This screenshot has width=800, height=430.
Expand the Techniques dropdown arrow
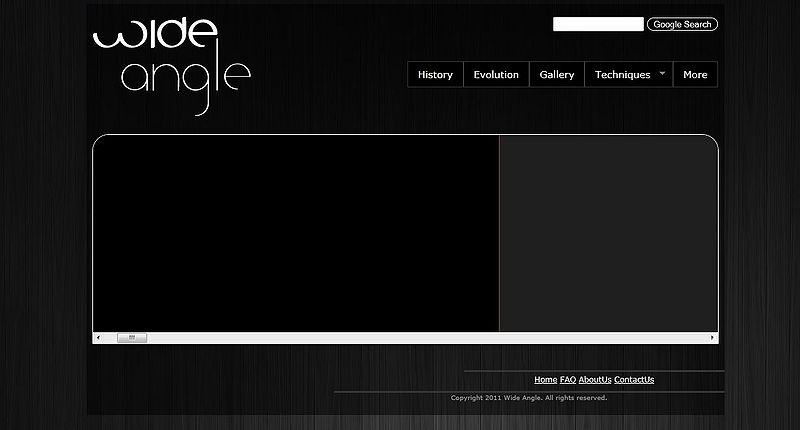pos(662,73)
